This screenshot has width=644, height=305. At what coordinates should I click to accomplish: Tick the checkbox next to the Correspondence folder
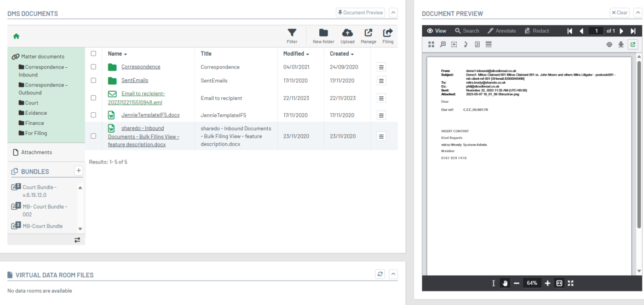pos(94,66)
